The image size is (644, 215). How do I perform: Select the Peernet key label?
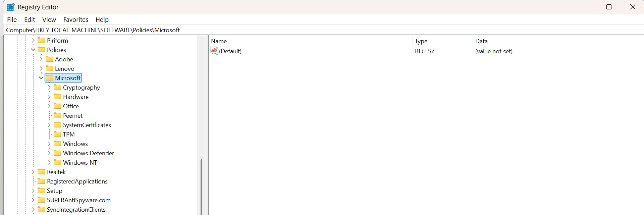(73, 115)
